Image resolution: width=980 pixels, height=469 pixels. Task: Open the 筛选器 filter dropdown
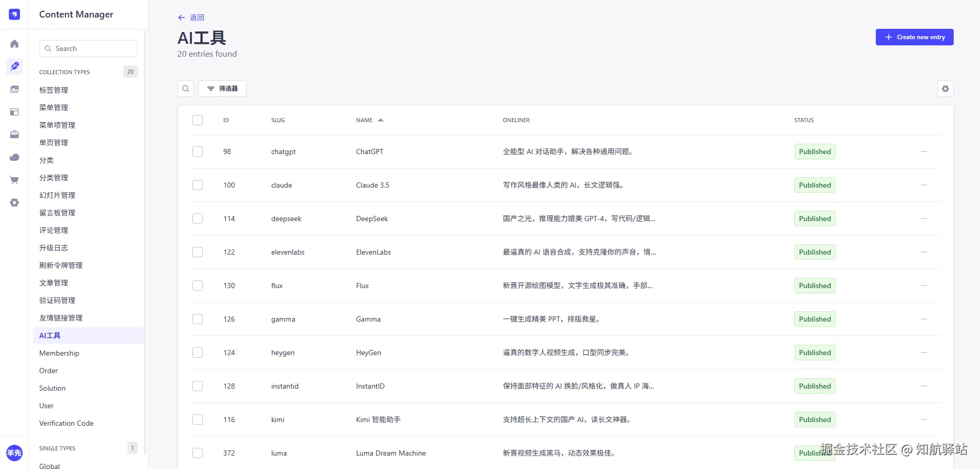click(222, 89)
